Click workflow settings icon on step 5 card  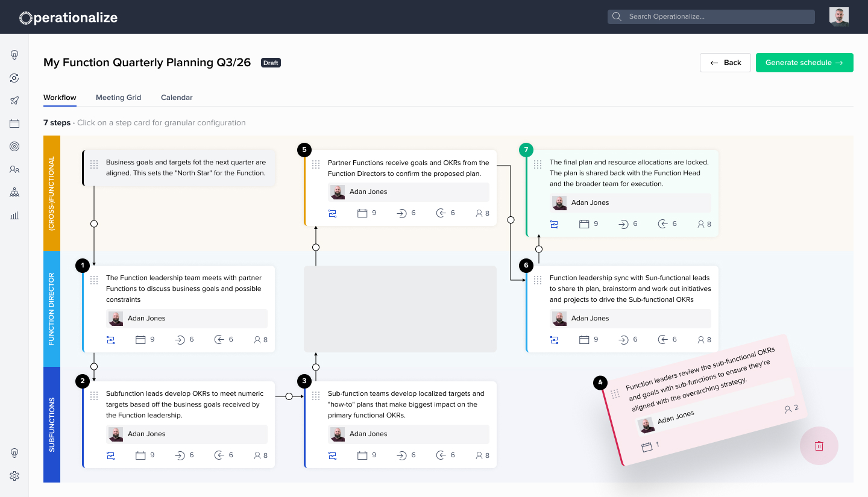point(332,213)
